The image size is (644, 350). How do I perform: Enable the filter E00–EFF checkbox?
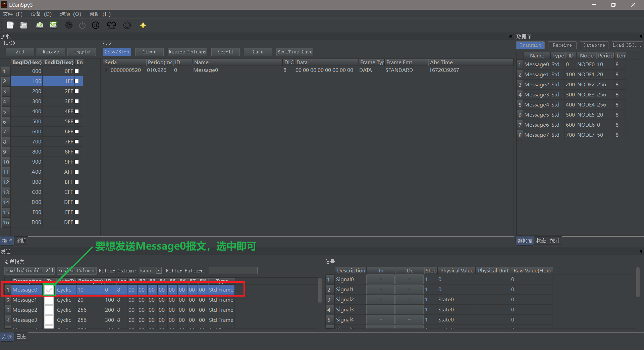77,212
